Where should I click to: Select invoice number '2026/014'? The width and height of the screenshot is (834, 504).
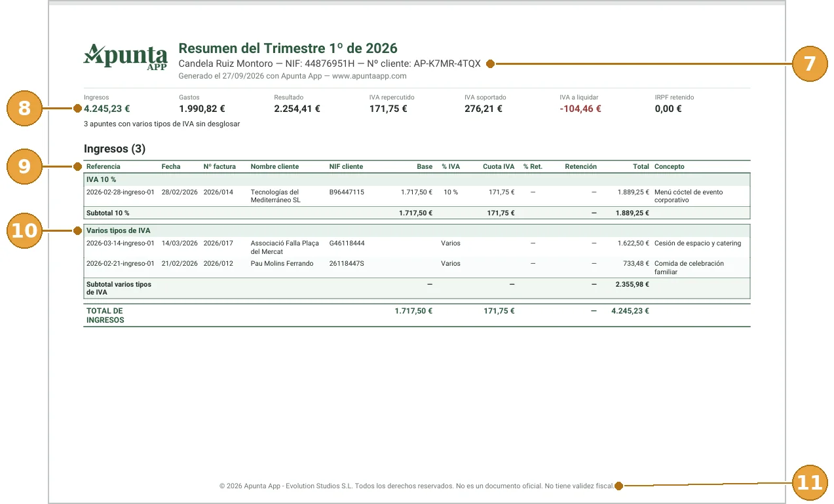[x=218, y=192]
